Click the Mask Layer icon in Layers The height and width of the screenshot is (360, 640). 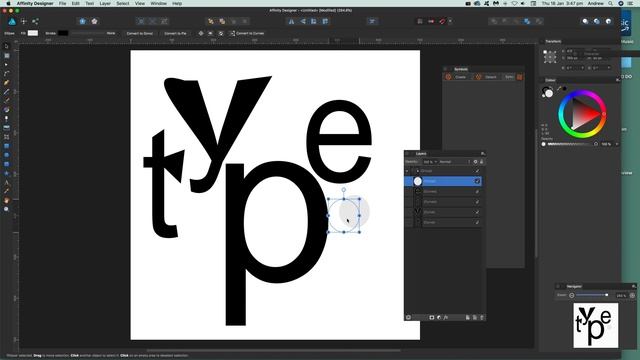tap(432, 317)
